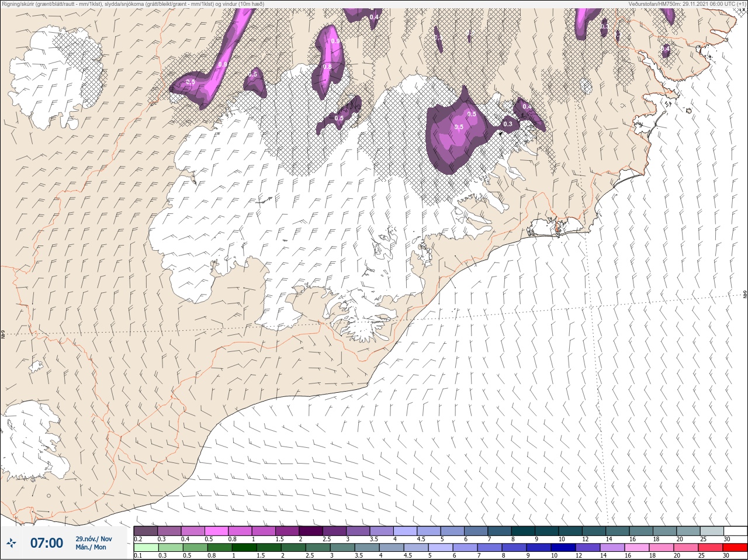Image resolution: width=748 pixels, height=560 pixels.
Task: Click the 'Mán./ Mon' weekday text
Action: pos(91,547)
